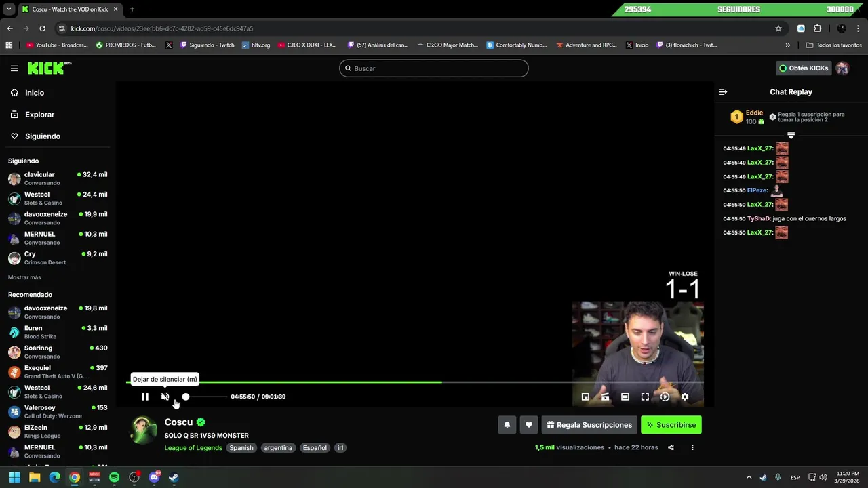Seek along the video progress bar
Image resolution: width=868 pixels, height=488 pixels.
415,382
